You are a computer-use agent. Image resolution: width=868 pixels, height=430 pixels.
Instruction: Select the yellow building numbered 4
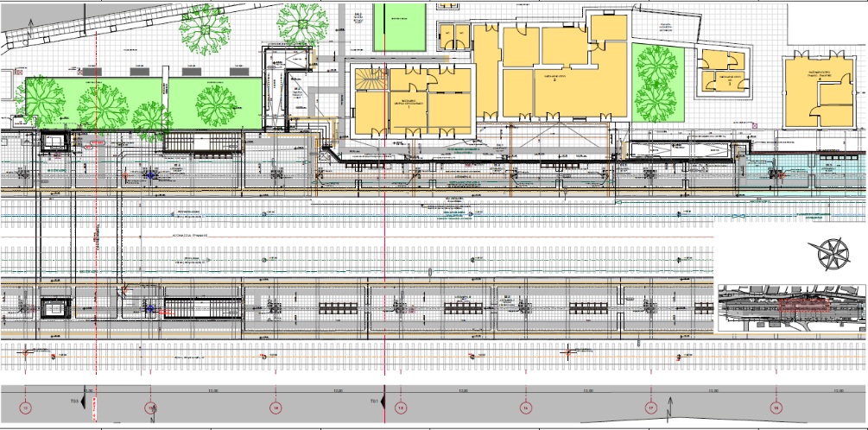819,92
